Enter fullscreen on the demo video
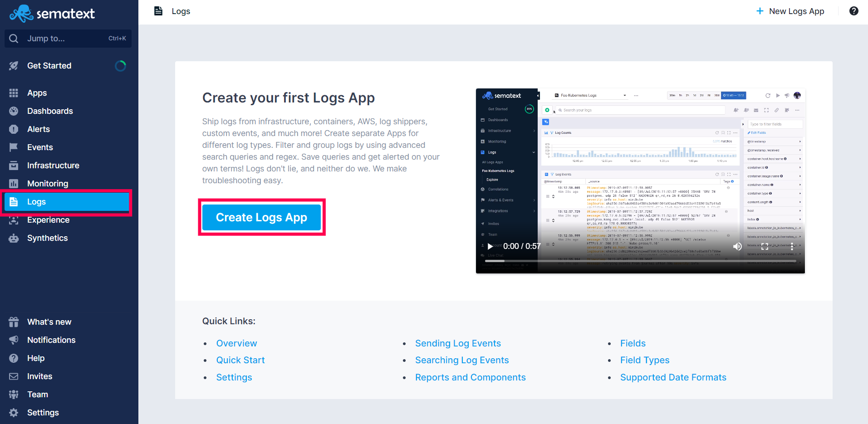The height and width of the screenshot is (424, 868). coord(765,246)
